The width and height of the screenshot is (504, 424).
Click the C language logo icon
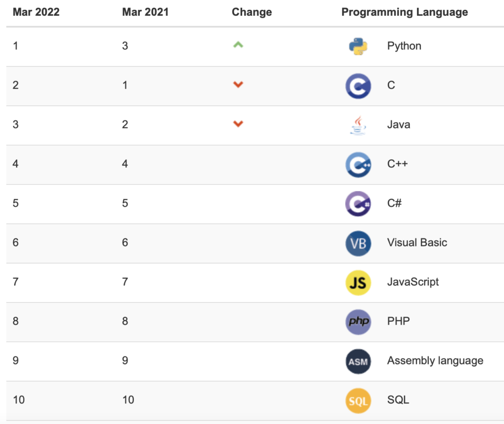coord(358,86)
